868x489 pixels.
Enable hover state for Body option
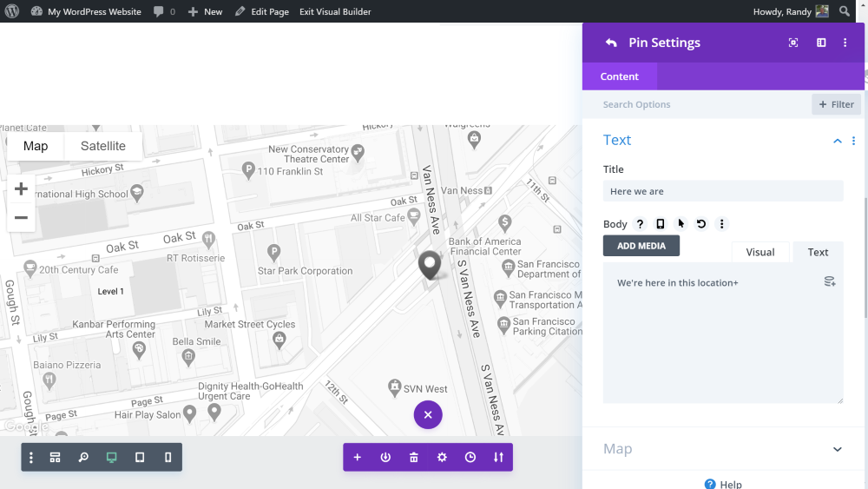tap(681, 224)
